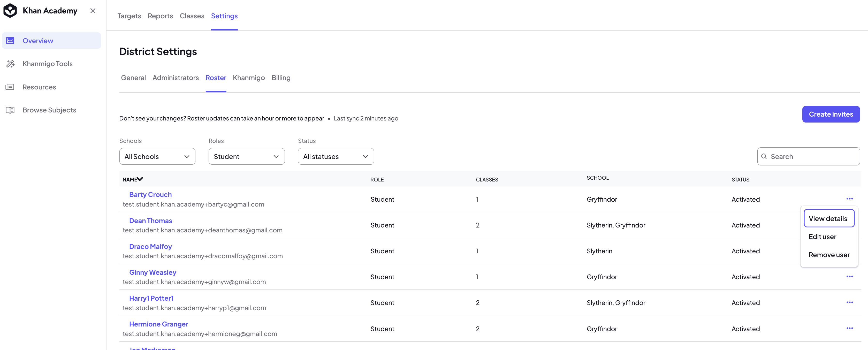
Task: Click Harry1 Potter1's email address
Action: [x=194, y=308]
